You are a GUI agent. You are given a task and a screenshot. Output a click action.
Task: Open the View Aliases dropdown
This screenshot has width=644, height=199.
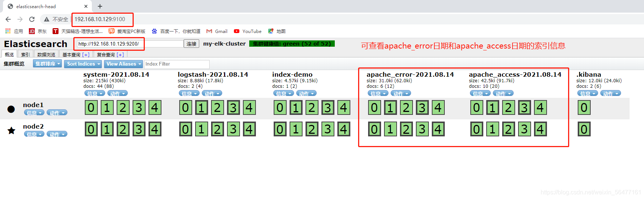point(124,64)
